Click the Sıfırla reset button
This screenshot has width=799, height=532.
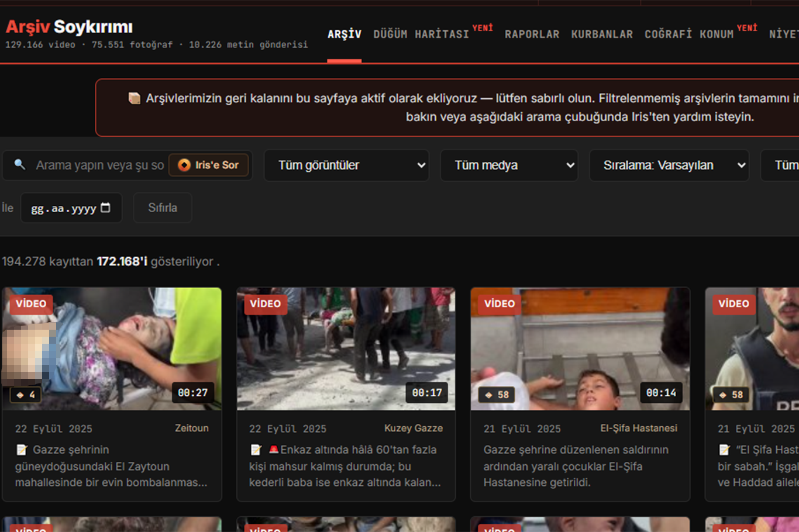tap(163, 208)
